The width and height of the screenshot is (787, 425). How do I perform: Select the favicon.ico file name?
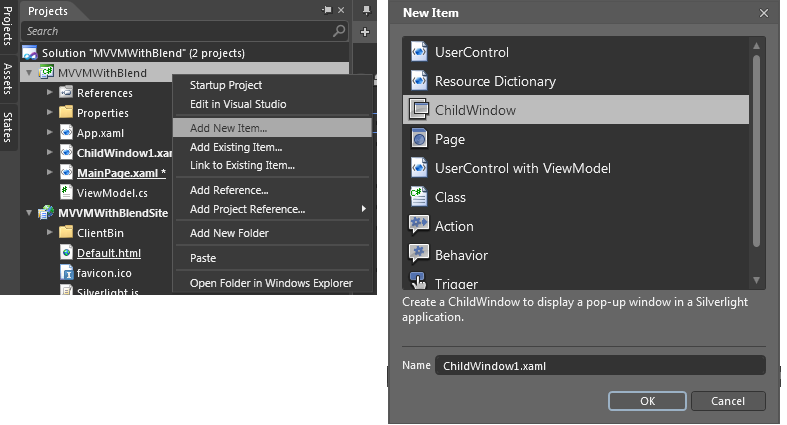(104, 273)
